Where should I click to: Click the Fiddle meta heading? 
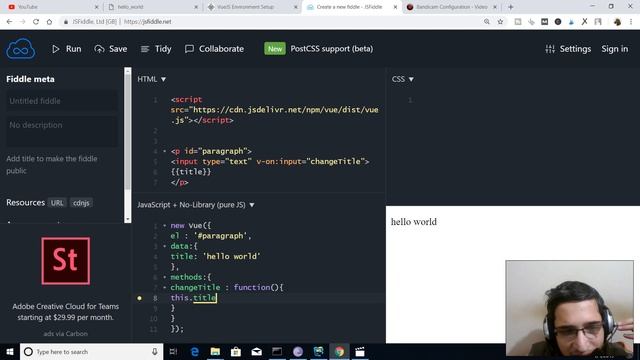point(30,79)
